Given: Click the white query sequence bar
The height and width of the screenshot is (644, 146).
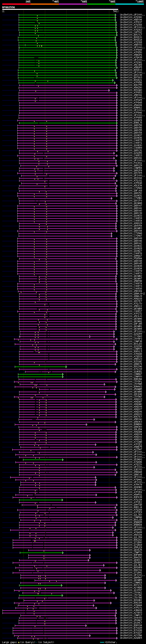Looking at the screenshot, I should coord(60,9).
